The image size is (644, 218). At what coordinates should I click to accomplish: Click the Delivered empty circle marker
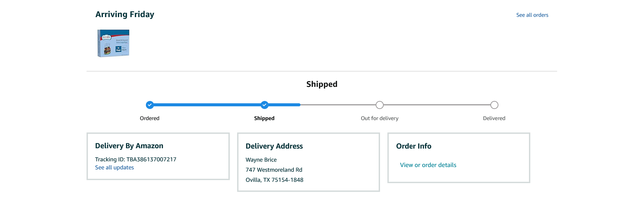point(494,105)
